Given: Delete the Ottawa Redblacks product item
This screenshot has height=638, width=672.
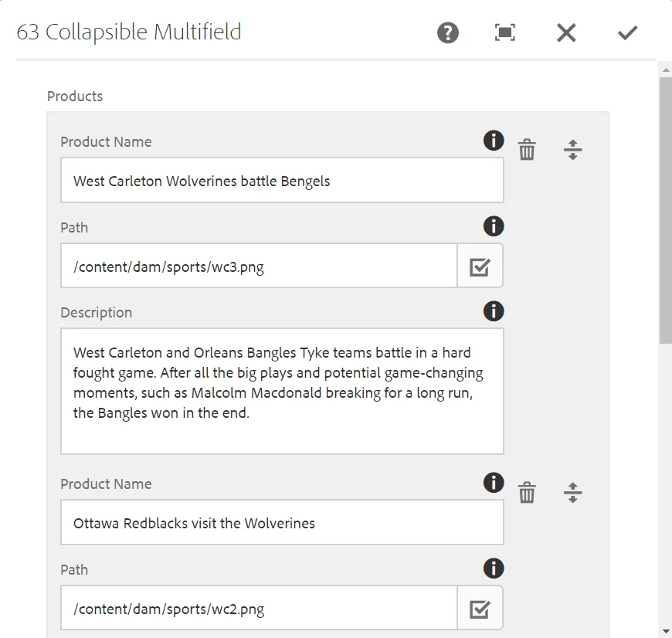Looking at the screenshot, I should [x=527, y=492].
